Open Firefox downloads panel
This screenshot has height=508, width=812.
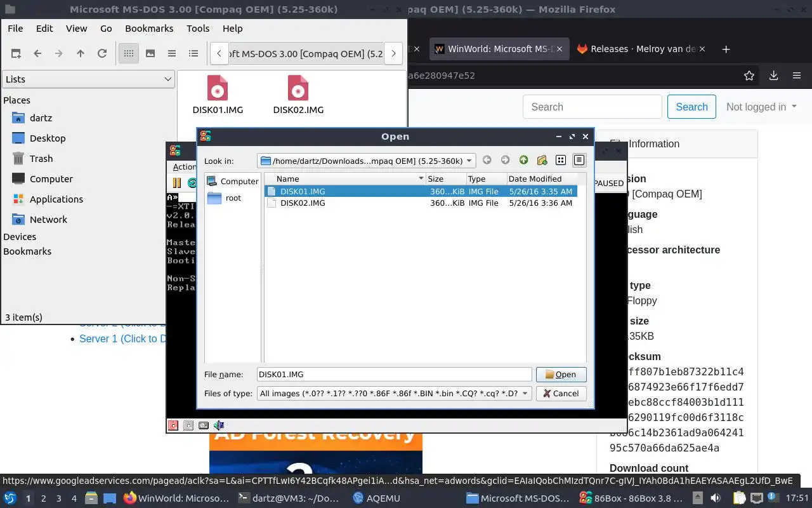click(x=773, y=76)
